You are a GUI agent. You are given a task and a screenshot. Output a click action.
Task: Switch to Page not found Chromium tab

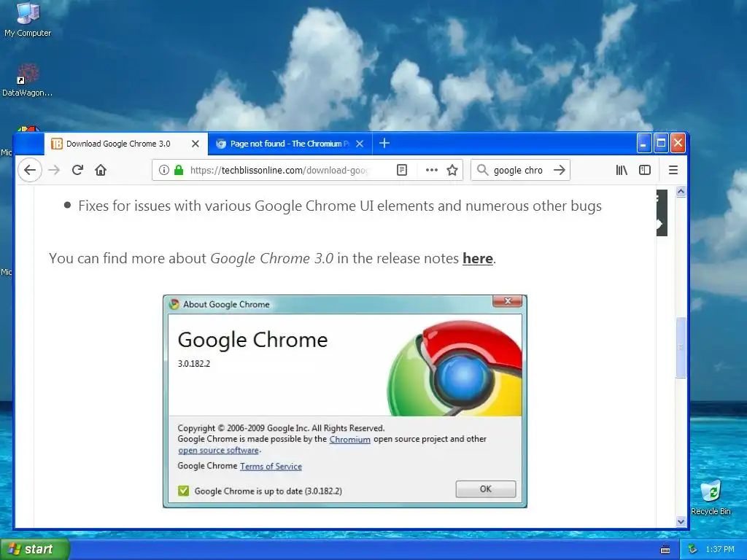point(290,144)
